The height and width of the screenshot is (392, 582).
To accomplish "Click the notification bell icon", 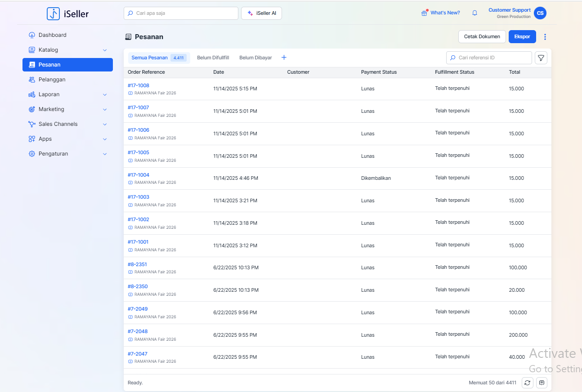I will pyautogui.click(x=475, y=13).
